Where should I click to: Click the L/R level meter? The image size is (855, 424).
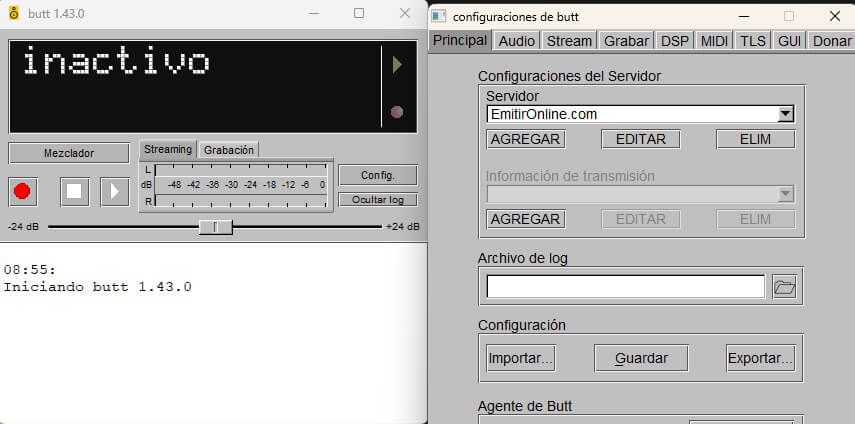pos(236,185)
